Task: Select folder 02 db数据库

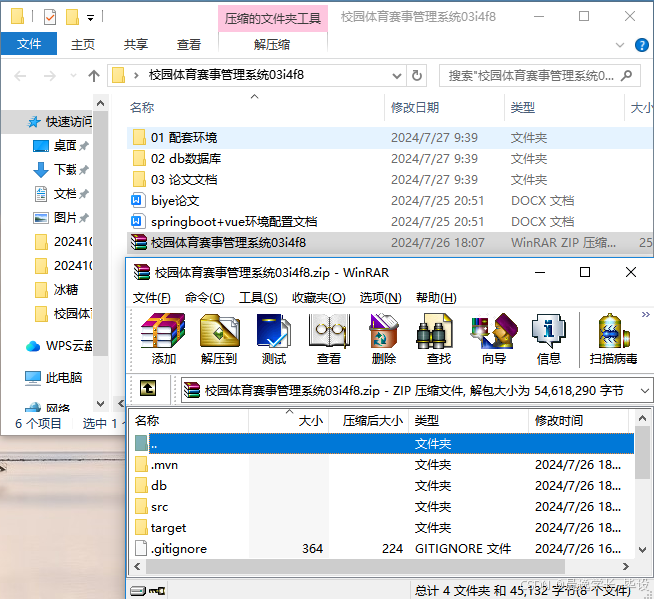Action: pyautogui.click(x=390, y=159)
